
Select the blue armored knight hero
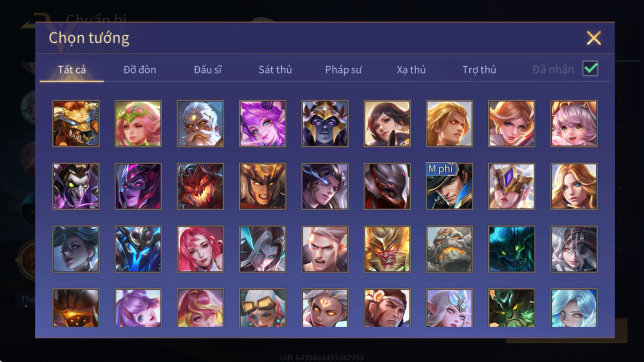point(138,249)
